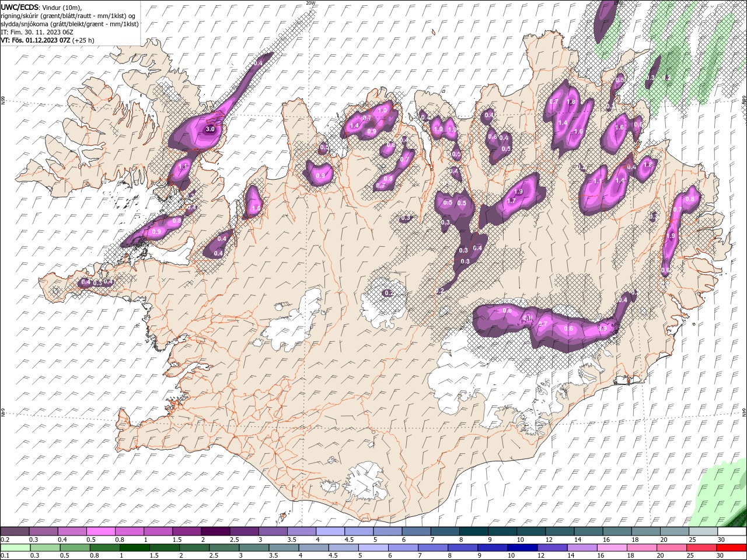Click the pale green 0.1 swatch in bottom legend row

pyautogui.click(x=15, y=548)
